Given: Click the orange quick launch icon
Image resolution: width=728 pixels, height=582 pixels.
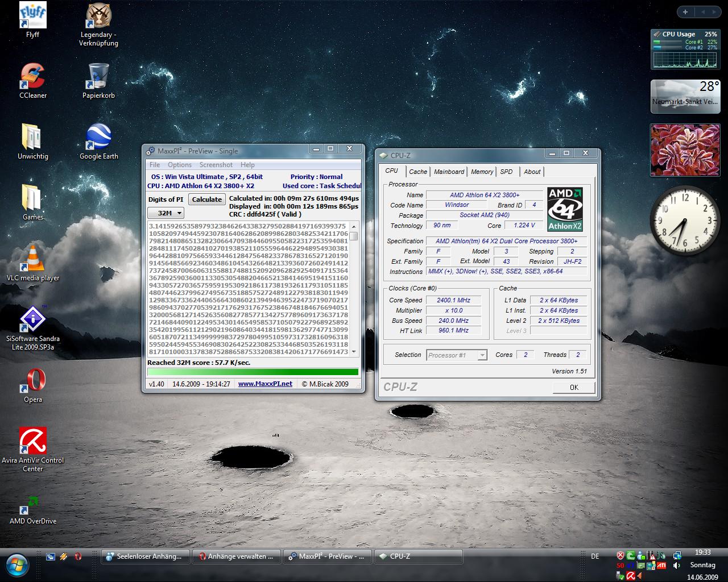Looking at the screenshot, I should pos(64,557).
